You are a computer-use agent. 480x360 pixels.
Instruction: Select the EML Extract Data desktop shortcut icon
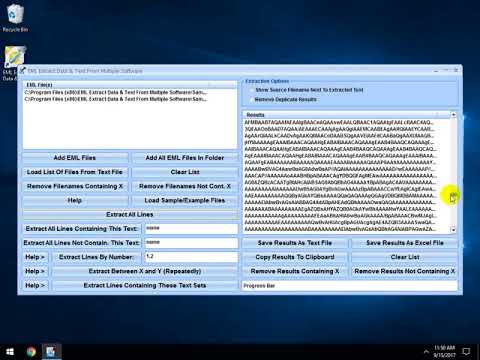(14, 57)
